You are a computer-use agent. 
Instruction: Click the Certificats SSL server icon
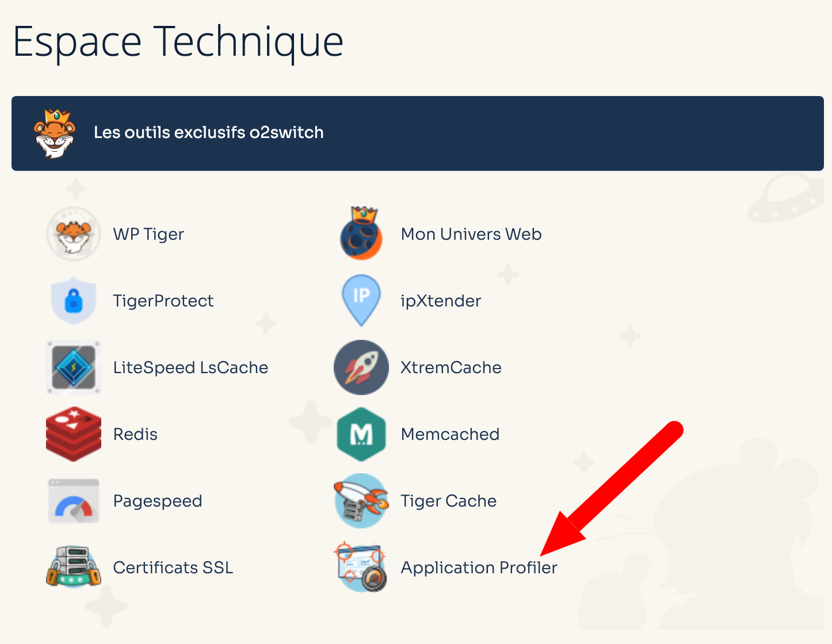coord(74,568)
